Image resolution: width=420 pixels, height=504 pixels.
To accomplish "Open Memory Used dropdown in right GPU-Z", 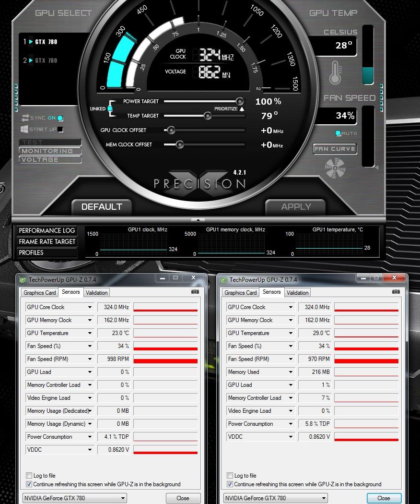I will (x=291, y=372).
